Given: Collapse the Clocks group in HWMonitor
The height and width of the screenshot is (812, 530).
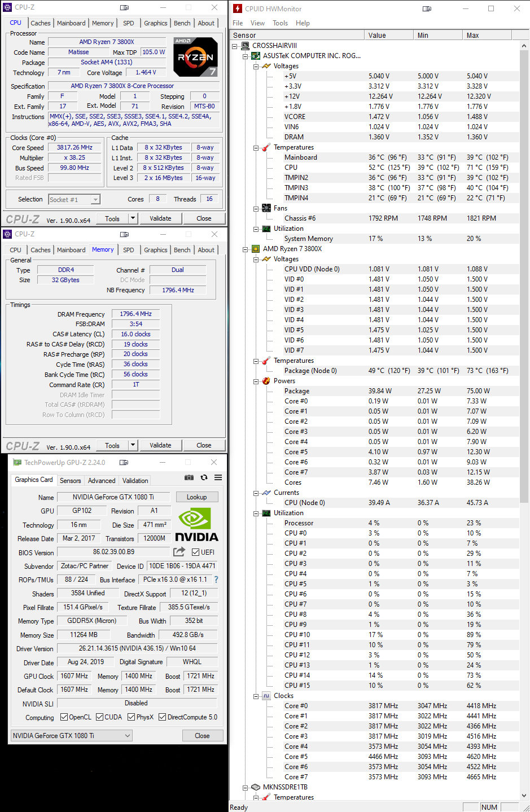Looking at the screenshot, I should click(256, 696).
